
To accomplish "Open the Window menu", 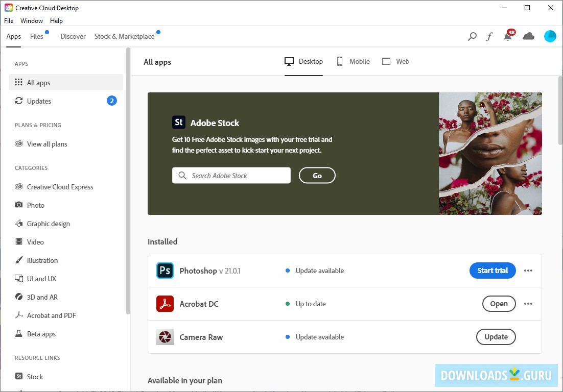I will click(31, 20).
